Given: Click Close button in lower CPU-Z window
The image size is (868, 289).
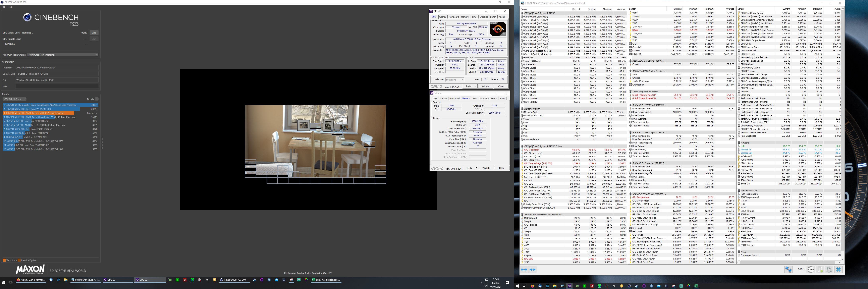Looking at the screenshot, I should click(x=501, y=168).
